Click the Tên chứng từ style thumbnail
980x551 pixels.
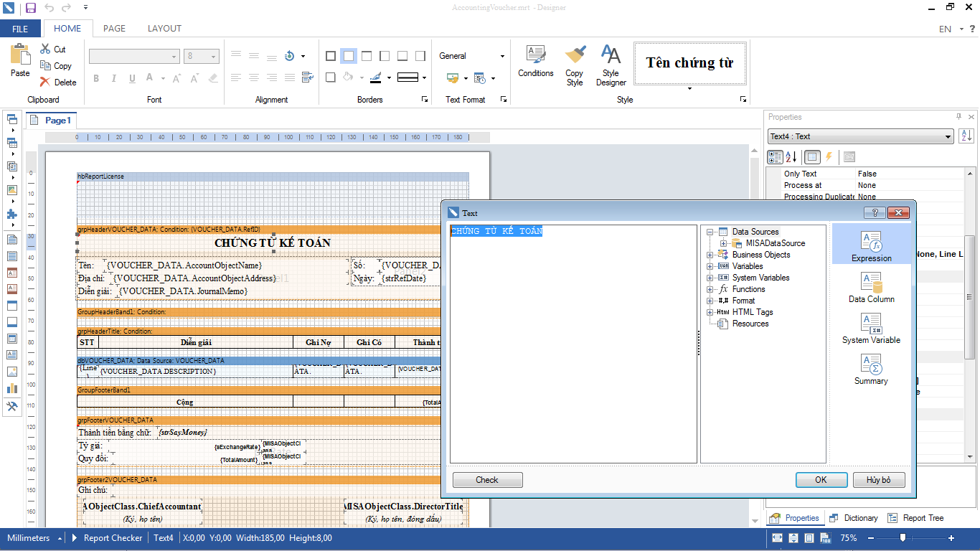pyautogui.click(x=689, y=62)
